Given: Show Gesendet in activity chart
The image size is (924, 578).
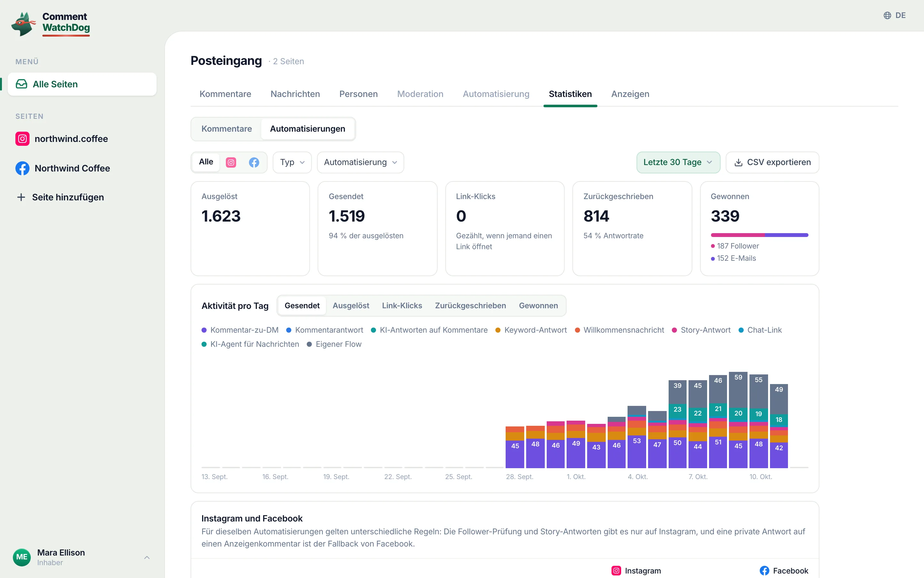Looking at the screenshot, I should [x=302, y=306].
